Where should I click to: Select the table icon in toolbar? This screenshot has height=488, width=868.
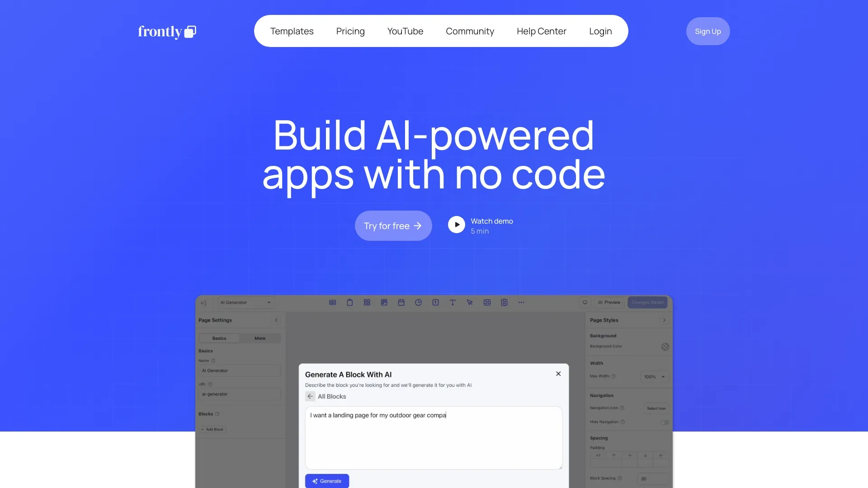click(333, 302)
